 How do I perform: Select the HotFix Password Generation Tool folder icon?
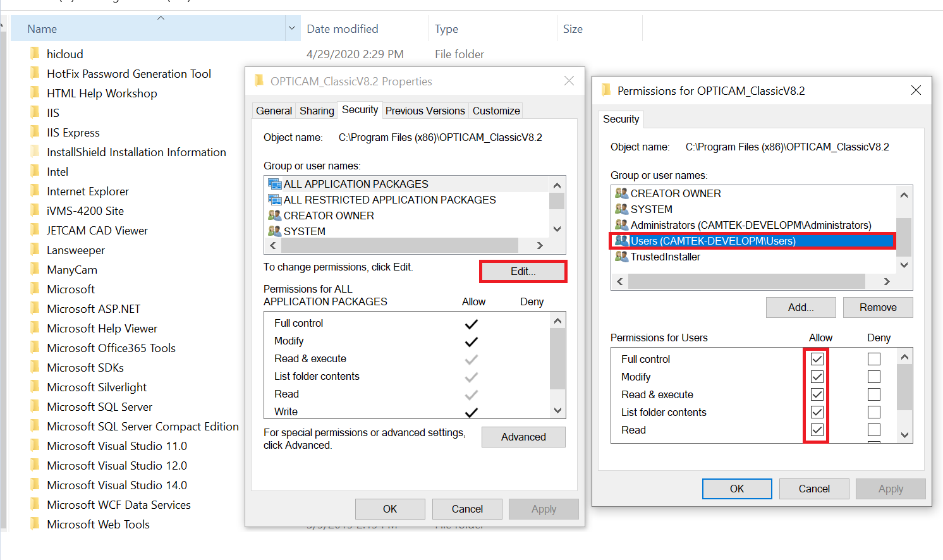[35, 73]
